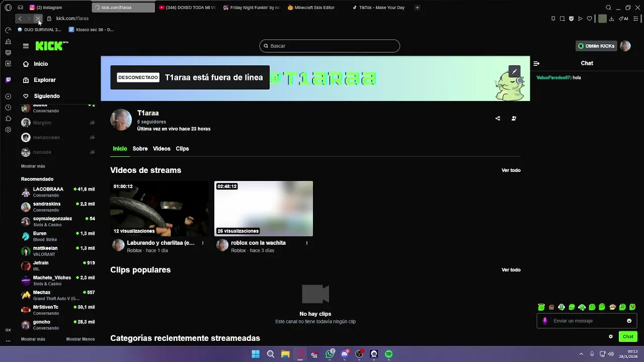Open more options for Laburando y charlitaa video

(203, 243)
